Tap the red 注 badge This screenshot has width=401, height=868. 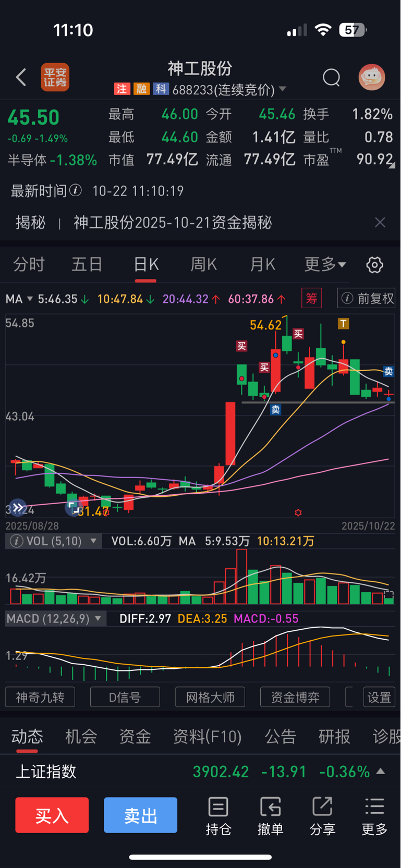(121, 89)
